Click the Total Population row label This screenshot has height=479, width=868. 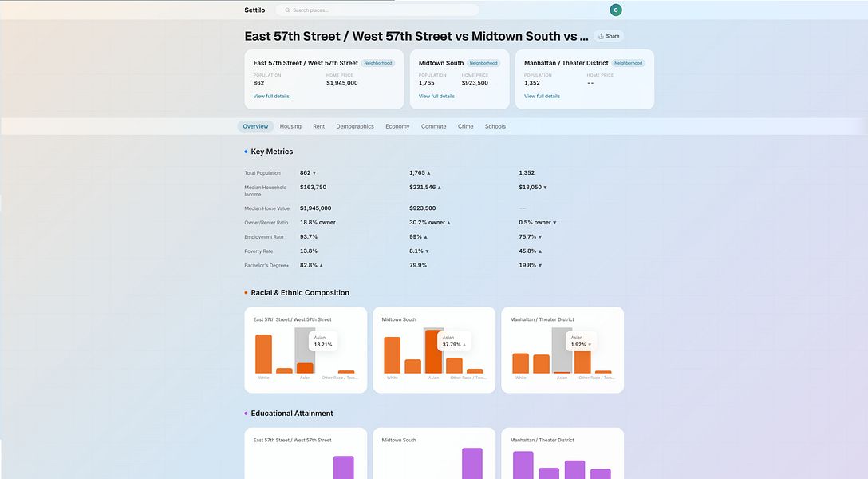pos(262,173)
